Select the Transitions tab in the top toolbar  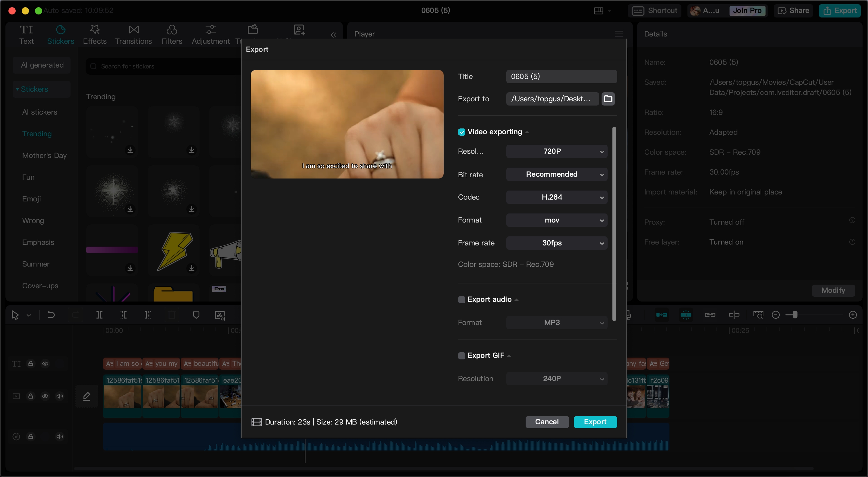coord(134,34)
